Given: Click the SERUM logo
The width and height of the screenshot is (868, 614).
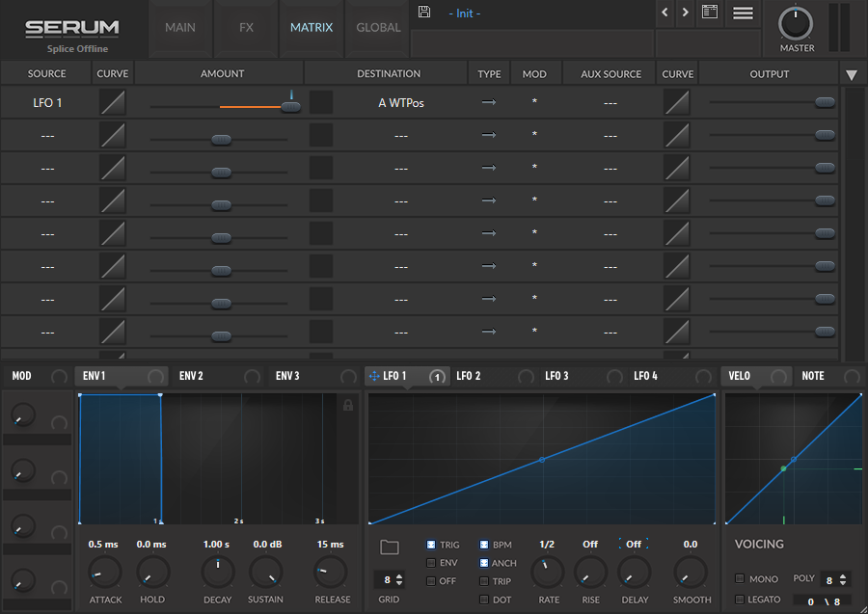Looking at the screenshot, I should pos(72,28).
